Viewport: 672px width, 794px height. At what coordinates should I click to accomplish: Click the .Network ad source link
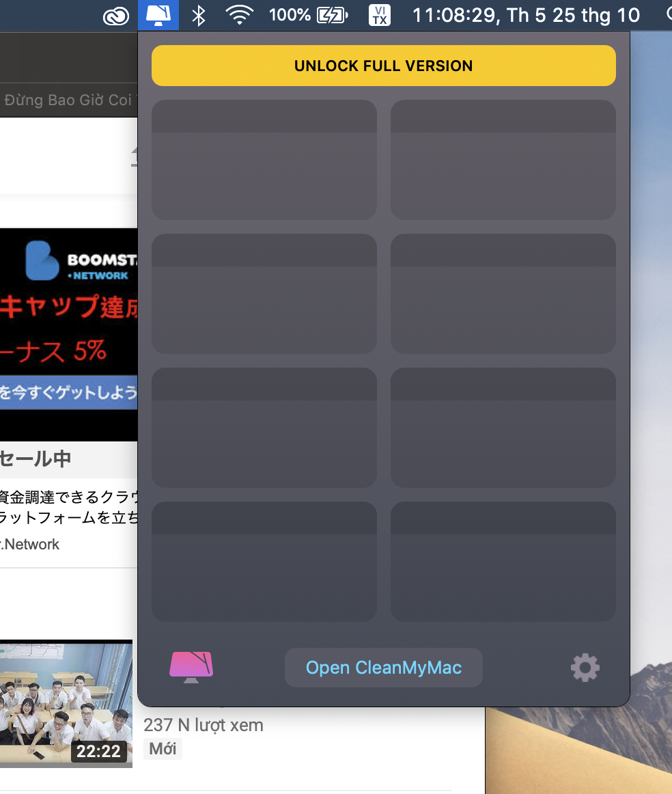[30, 545]
